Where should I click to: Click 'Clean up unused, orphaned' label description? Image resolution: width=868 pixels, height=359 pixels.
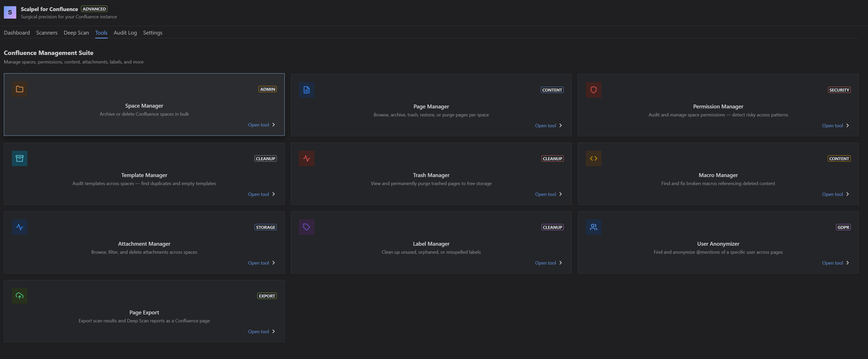point(431,252)
